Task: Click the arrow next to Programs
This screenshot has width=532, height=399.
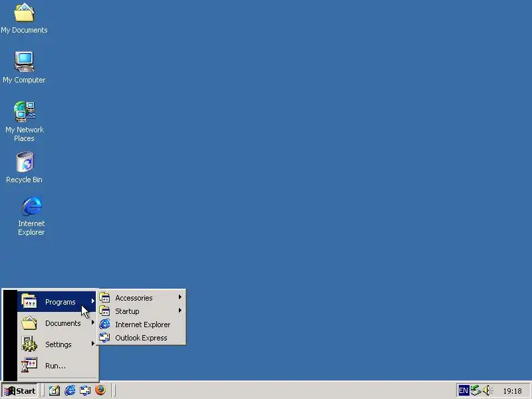Action: [92, 301]
